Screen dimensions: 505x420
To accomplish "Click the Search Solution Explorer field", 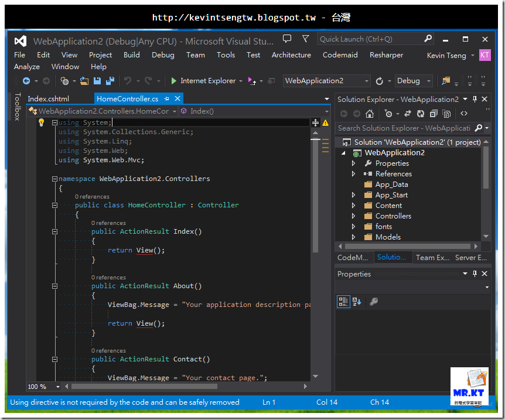I will pyautogui.click(x=404, y=128).
